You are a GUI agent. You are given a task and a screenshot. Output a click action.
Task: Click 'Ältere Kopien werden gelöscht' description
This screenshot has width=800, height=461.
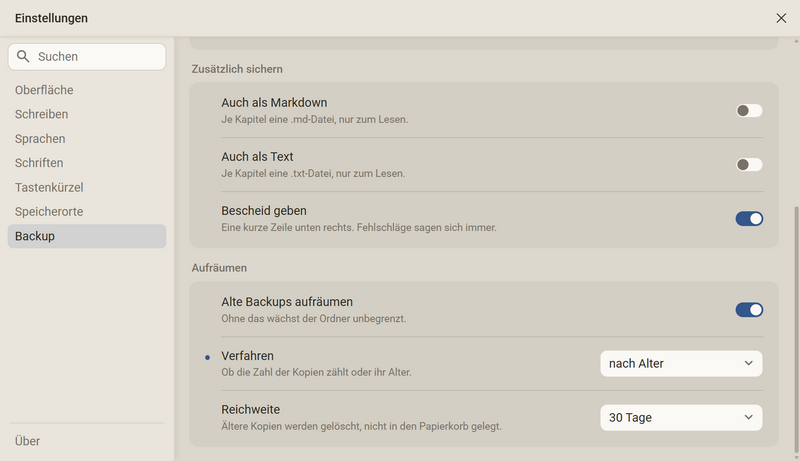click(x=361, y=426)
